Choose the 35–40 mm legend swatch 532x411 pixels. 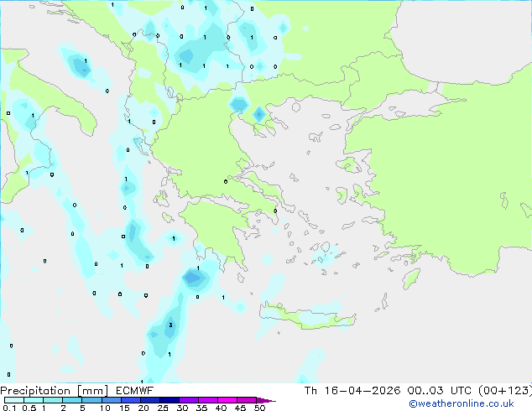207,400
